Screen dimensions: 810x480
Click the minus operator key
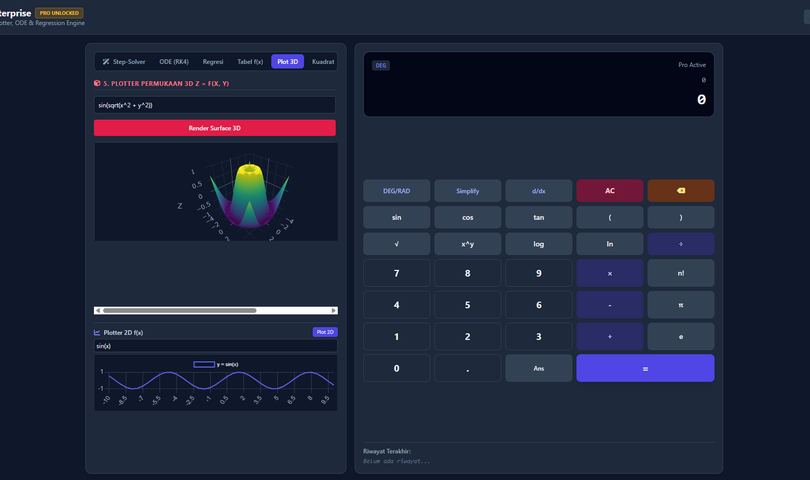point(610,305)
